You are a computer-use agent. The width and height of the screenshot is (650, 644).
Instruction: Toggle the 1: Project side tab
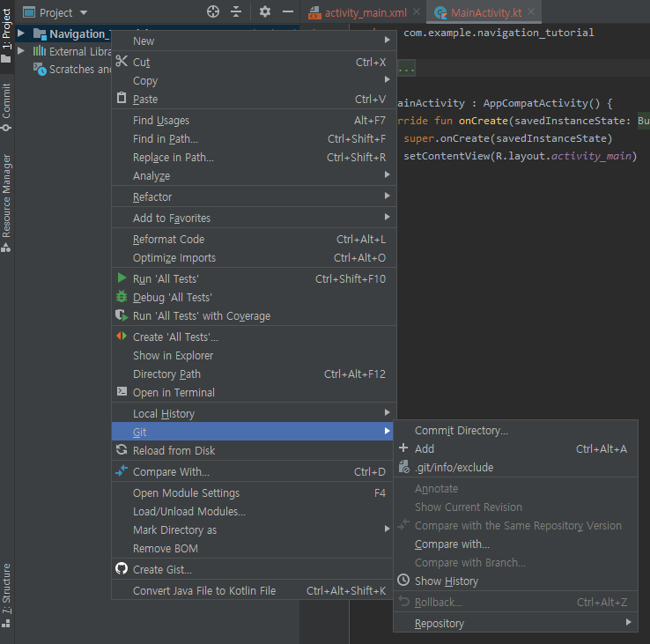6,35
